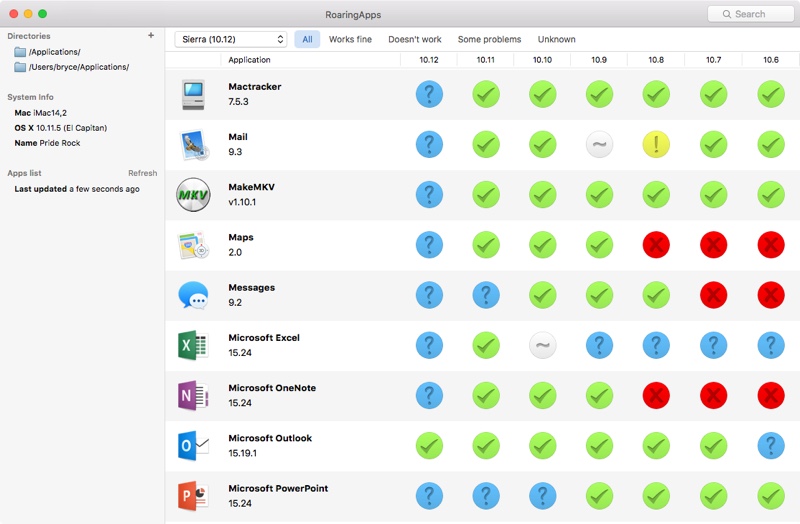Click in the Search field

tap(750, 14)
